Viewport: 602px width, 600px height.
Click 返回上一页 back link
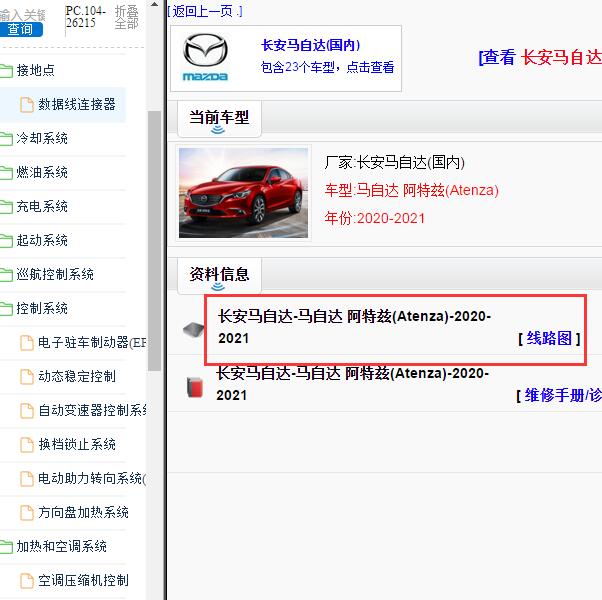point(205,12)
